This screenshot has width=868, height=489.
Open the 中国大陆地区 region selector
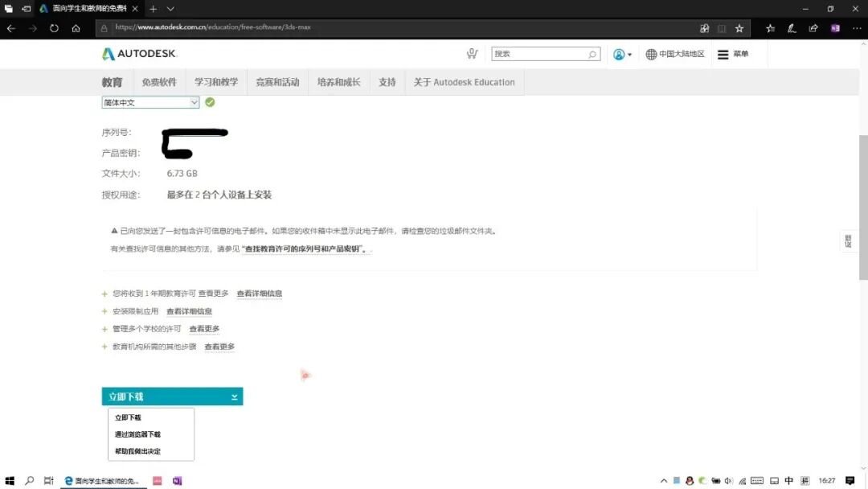tap(675, 54)
